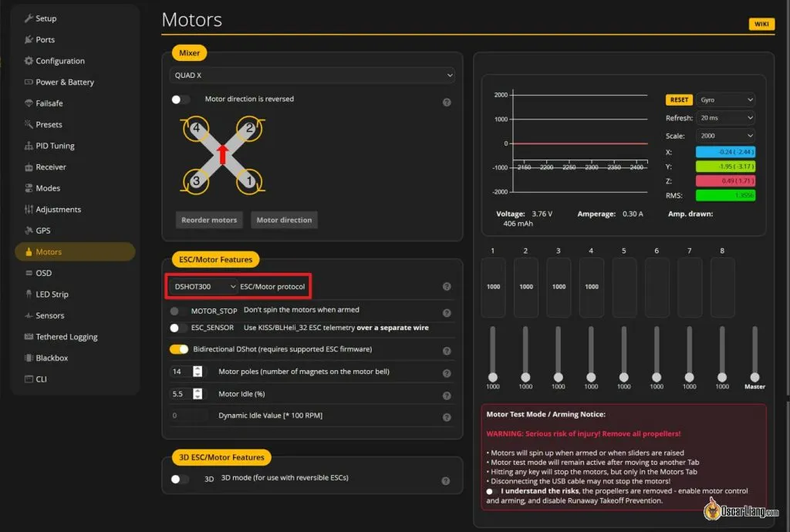
Task: Open the Refresh 20 ms dropdown
Action: coord(725,118)
